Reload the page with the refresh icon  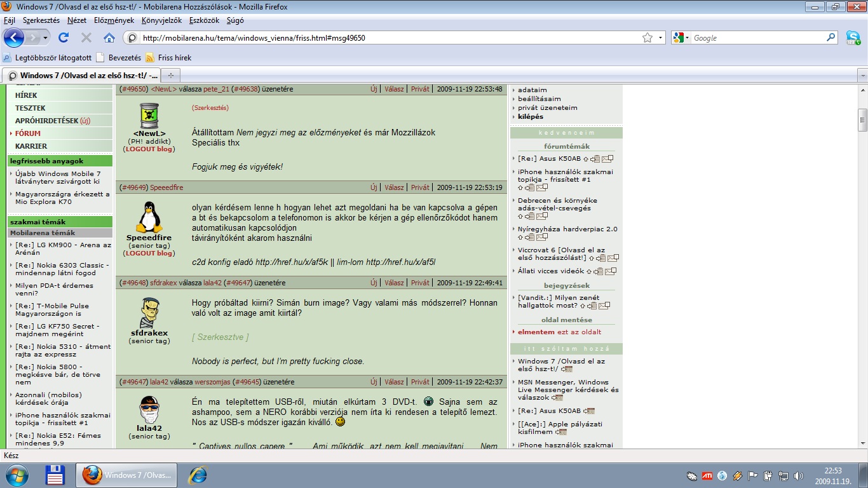(x=64, y=37)
